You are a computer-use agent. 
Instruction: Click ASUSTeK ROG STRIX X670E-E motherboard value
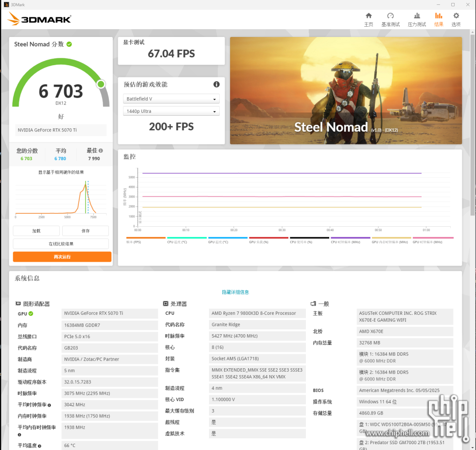[405, 317]
